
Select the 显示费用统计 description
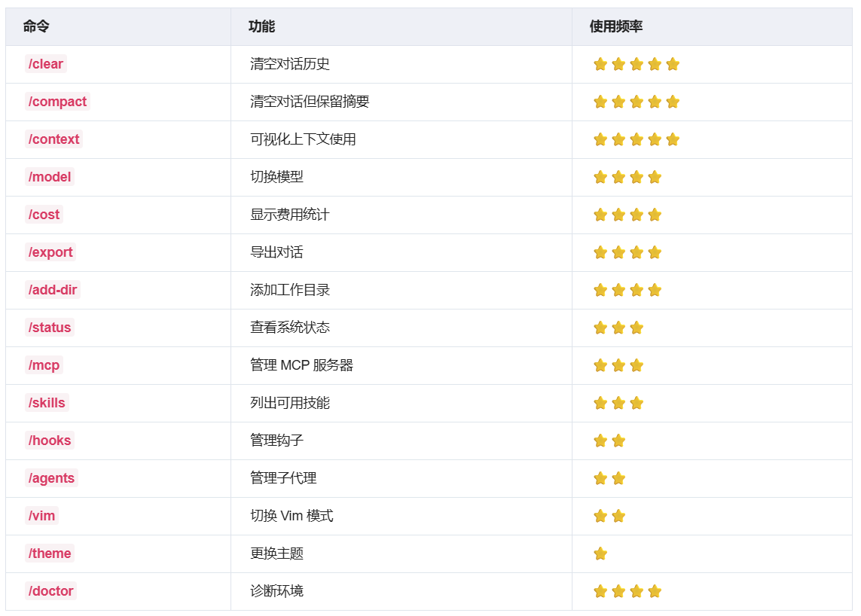pyautogui.click(x=290, y=215)
